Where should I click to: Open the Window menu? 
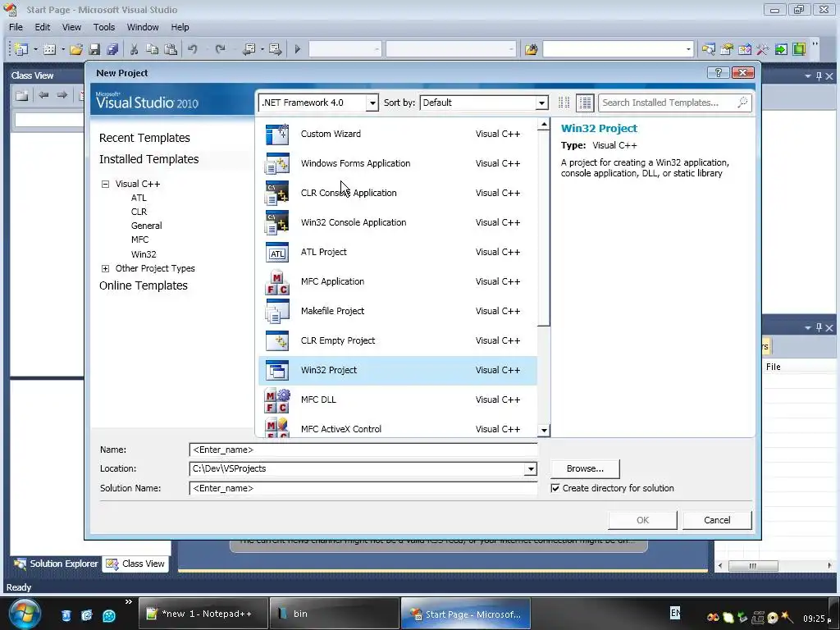pos(143,27)
